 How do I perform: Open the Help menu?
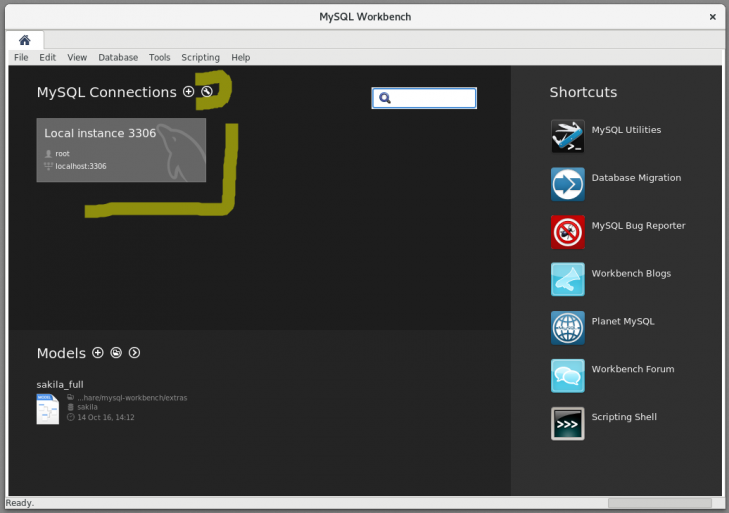(240, 57)
